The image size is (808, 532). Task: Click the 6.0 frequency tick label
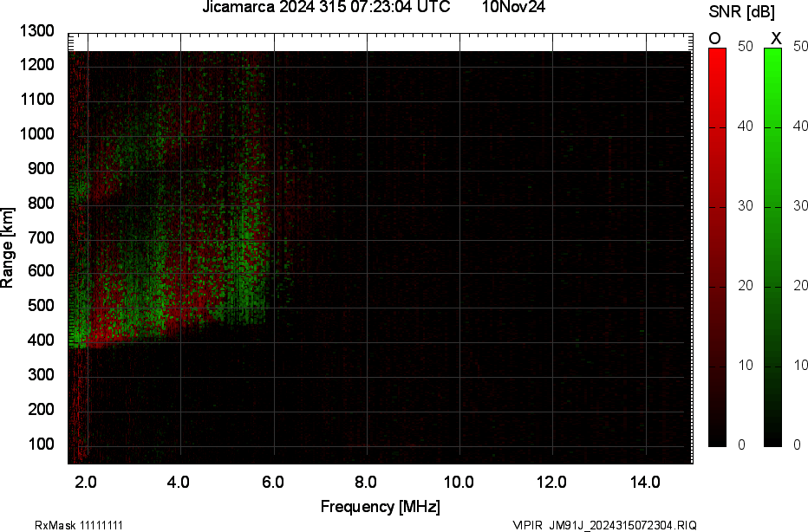(x=272, y=482)
